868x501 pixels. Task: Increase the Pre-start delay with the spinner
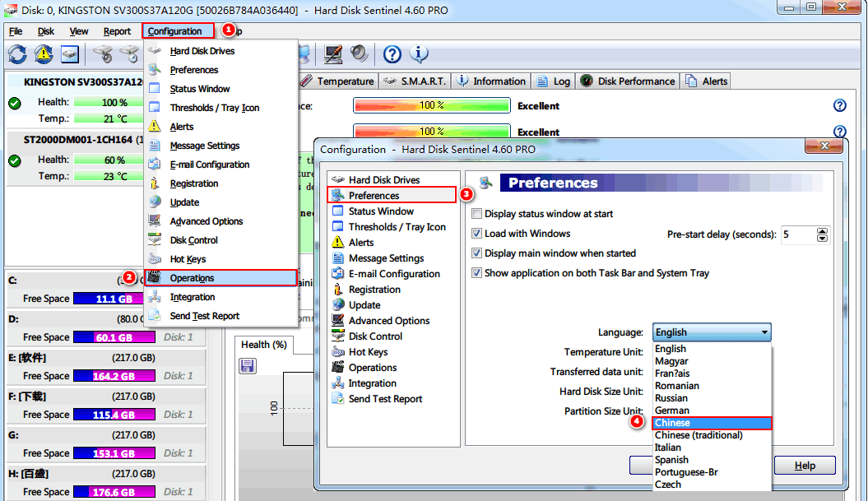822,231
